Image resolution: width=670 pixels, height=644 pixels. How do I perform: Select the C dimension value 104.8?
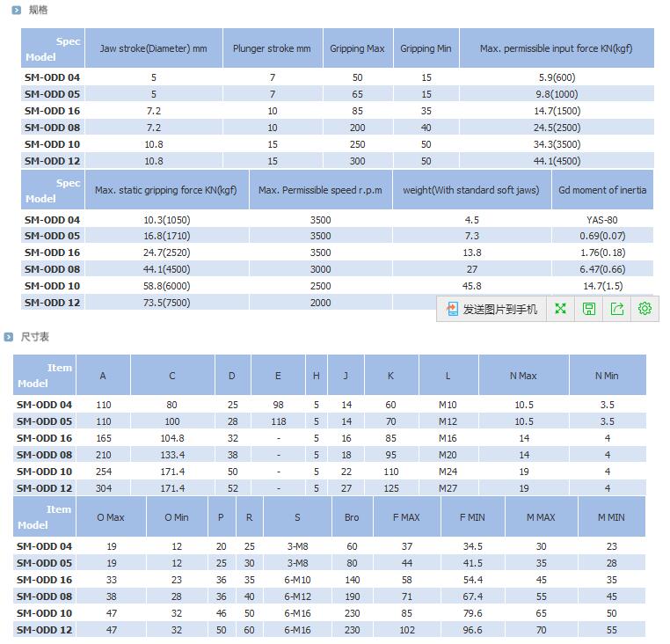tap(172, 438)
